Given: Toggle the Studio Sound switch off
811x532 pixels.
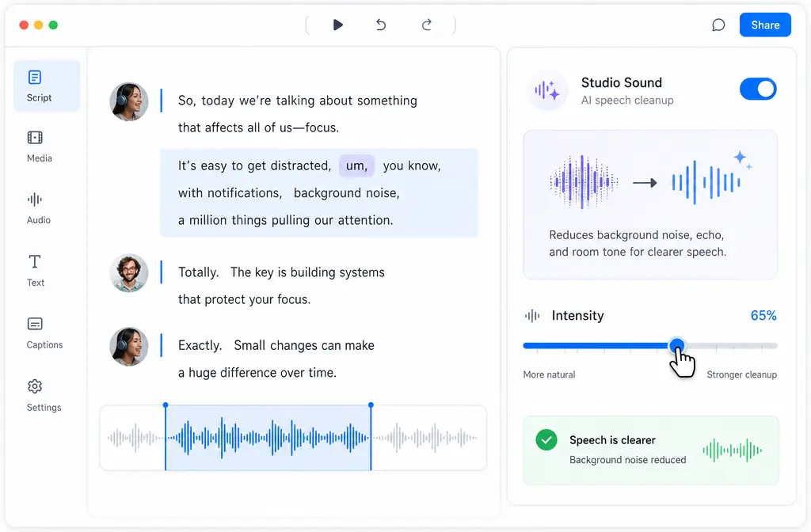Looking at the screenshot, I should (758, 89).
